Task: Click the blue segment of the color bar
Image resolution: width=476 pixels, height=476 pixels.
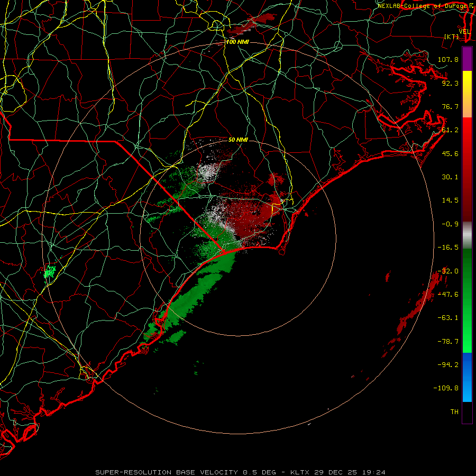Action: point(467,377)
